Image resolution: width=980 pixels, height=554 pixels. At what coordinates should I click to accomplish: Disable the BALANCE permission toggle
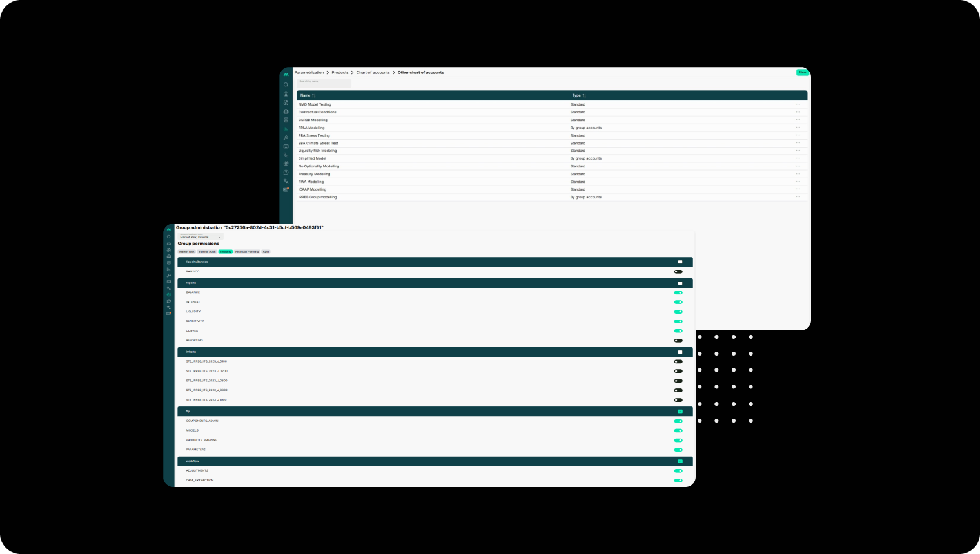[x=678, y=292]
